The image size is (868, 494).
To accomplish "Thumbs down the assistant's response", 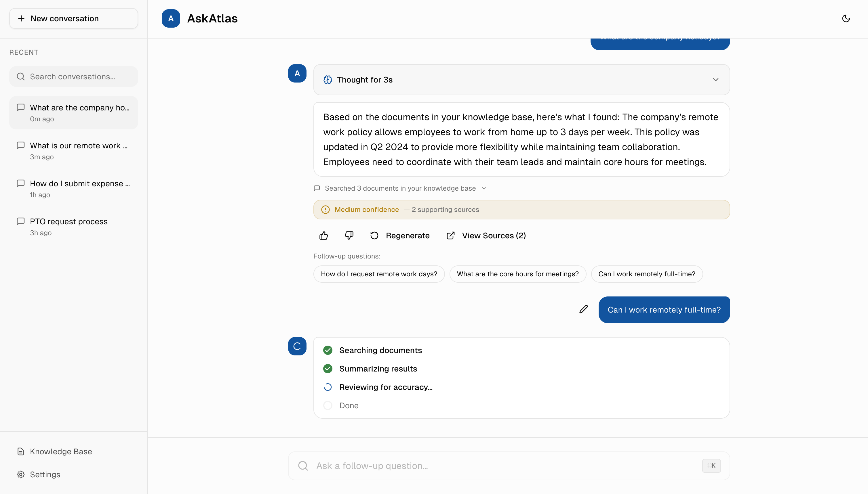I will tap(349, 235).
